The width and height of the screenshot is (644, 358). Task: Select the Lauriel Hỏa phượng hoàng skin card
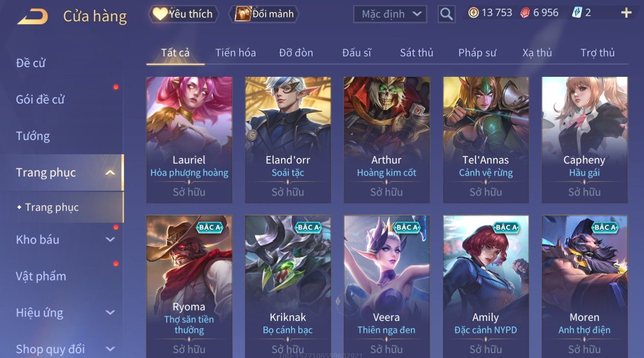189,140
